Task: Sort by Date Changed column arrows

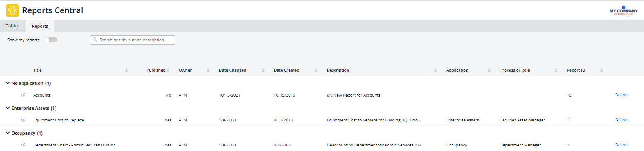Action: pyautogui.click(x=263, y=70)
